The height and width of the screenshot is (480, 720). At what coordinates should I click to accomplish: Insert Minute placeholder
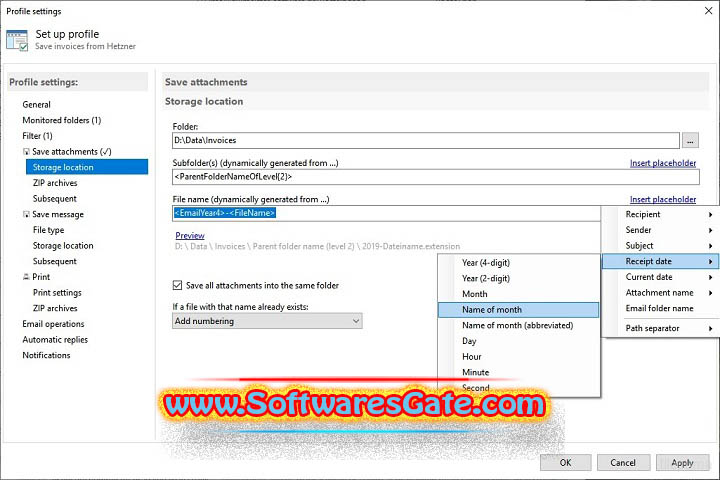(519, 372)
